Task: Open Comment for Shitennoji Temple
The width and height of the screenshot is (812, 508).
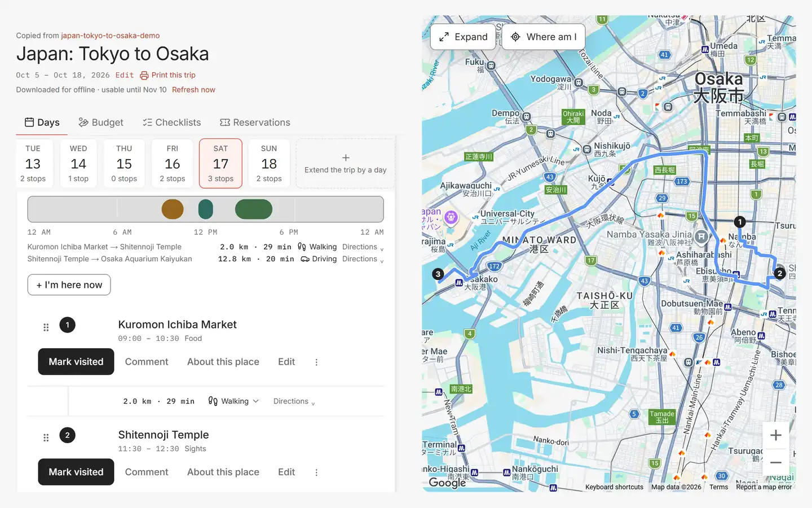Action: [x=147, y=472]
